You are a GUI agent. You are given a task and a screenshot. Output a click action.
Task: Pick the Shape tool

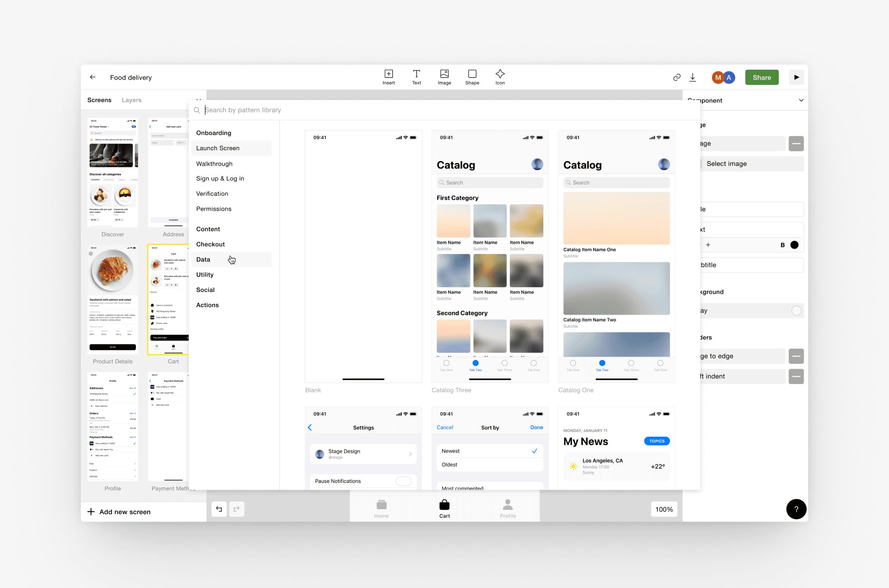(x=472, y=77)
